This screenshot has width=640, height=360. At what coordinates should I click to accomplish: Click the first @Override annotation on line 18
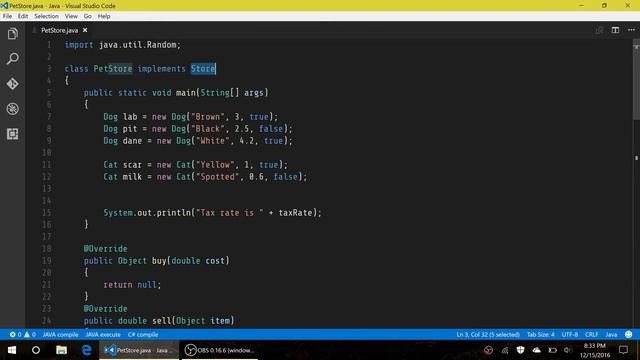pyautogui.click(x=106, y=249)
